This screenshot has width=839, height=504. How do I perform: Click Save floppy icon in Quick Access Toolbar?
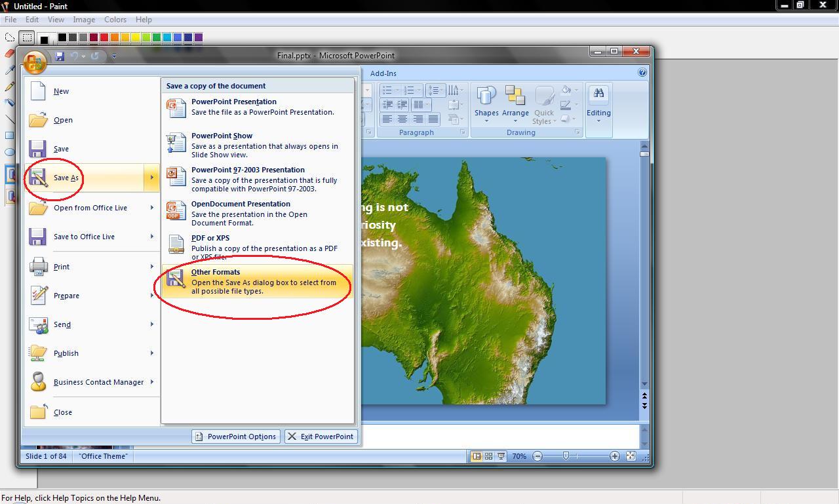(x=60, y=56)
